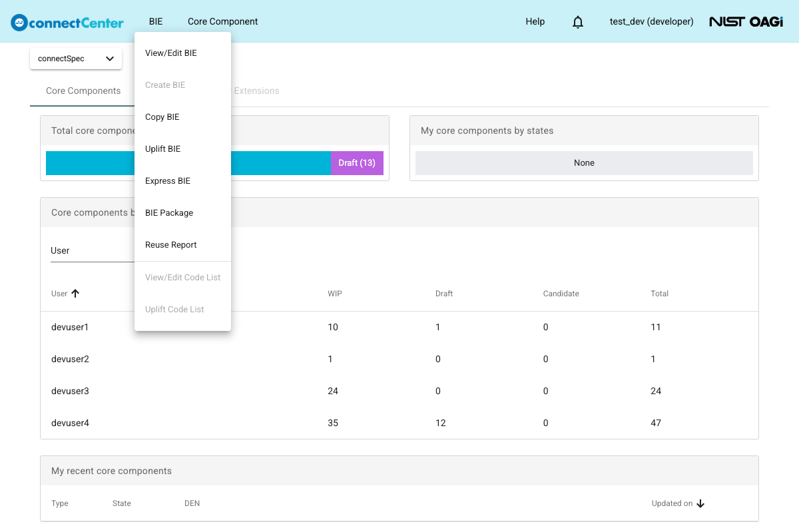The height and width of the screenshot is (532, 799).
Task: Open the connectSpec dropdown
Action: 76,59
